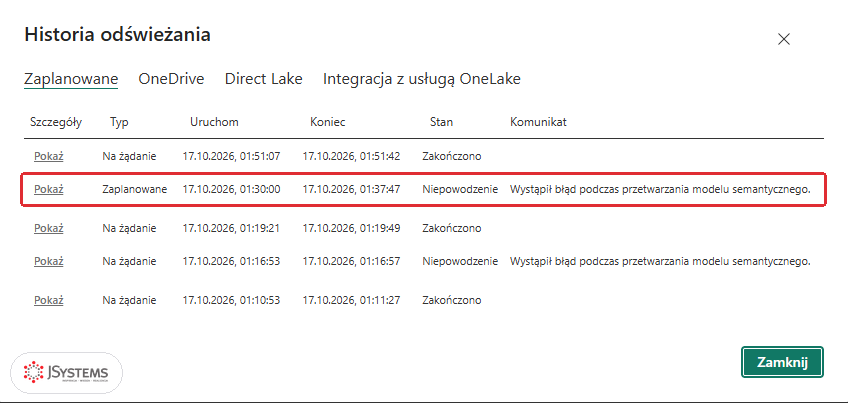Viewport: 848px width, 404px height.
Task: Click Zakończono status for 01:19:21 refresh
Action: [452, 228]
